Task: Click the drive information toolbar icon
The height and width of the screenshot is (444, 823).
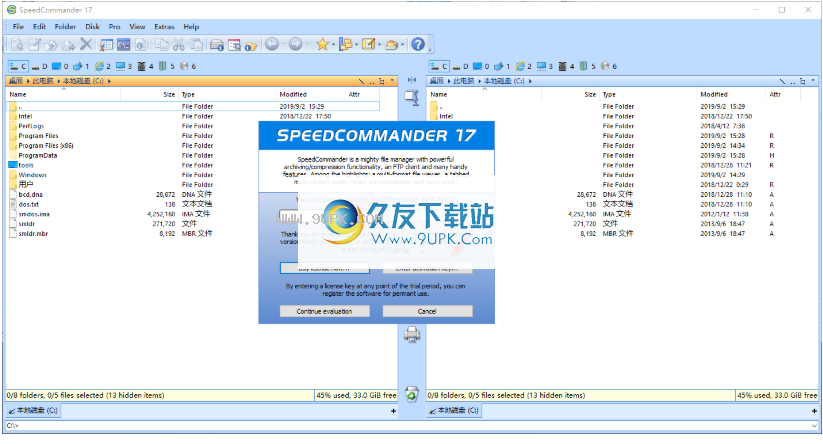Action: pos(217,45)
